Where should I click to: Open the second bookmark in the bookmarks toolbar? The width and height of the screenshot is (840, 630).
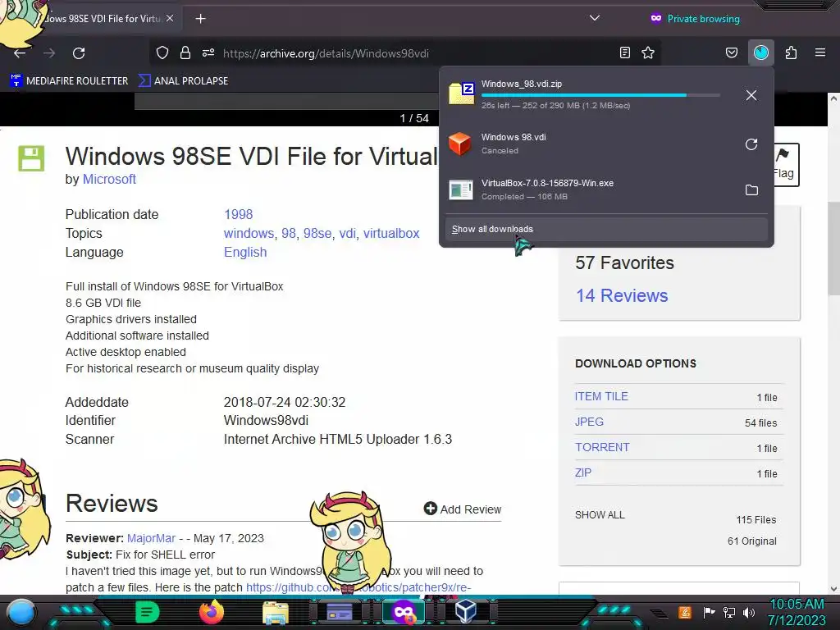pyautogui.click(x=183, y=81)
